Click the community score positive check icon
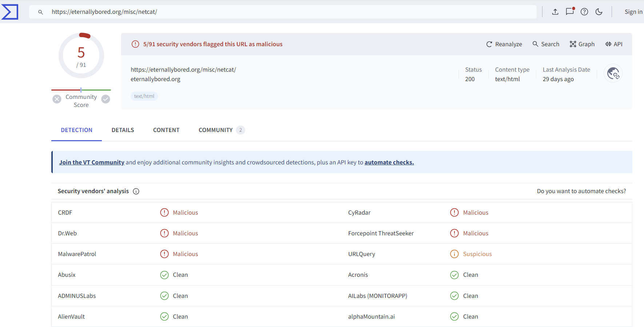 pyautogui.click(x=106, y=99)
